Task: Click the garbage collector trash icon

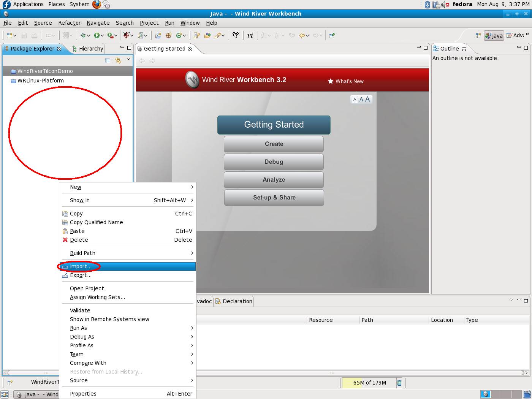Action: pos(399,383)
